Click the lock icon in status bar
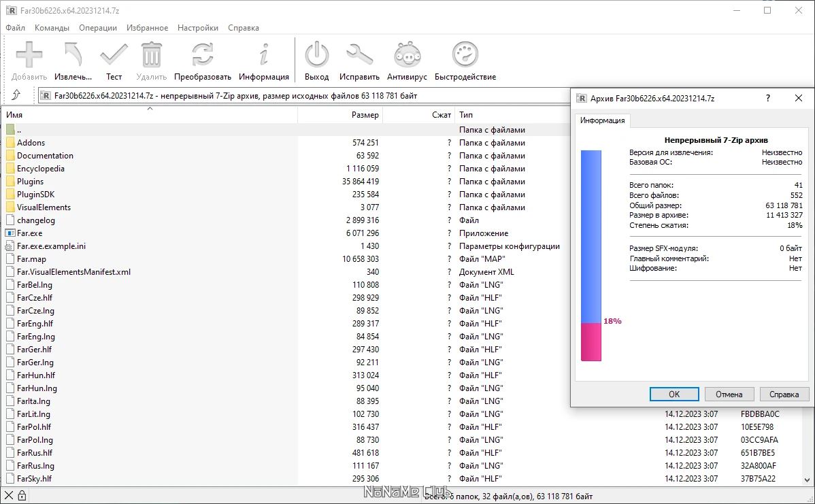Screen dimensions: 815x504 [x=22, y=497]
